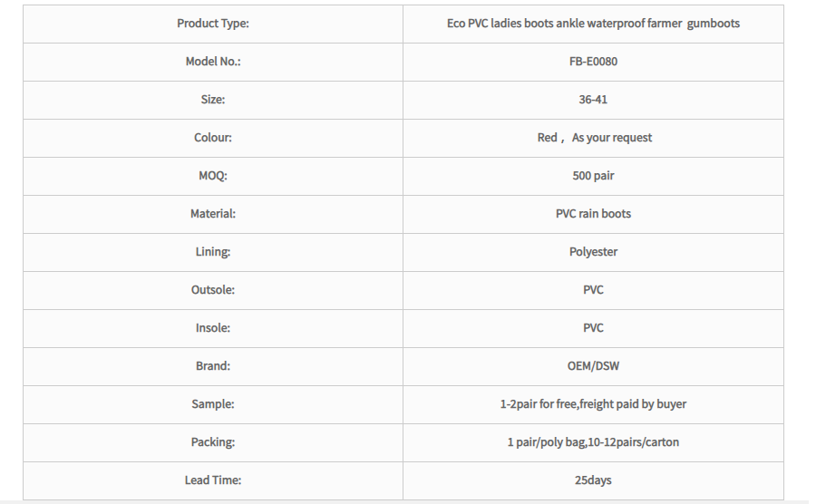Select the 36-41 size value
Image resolution: width=826 pixels, height=504 pixels.
(x=593, y=100)
